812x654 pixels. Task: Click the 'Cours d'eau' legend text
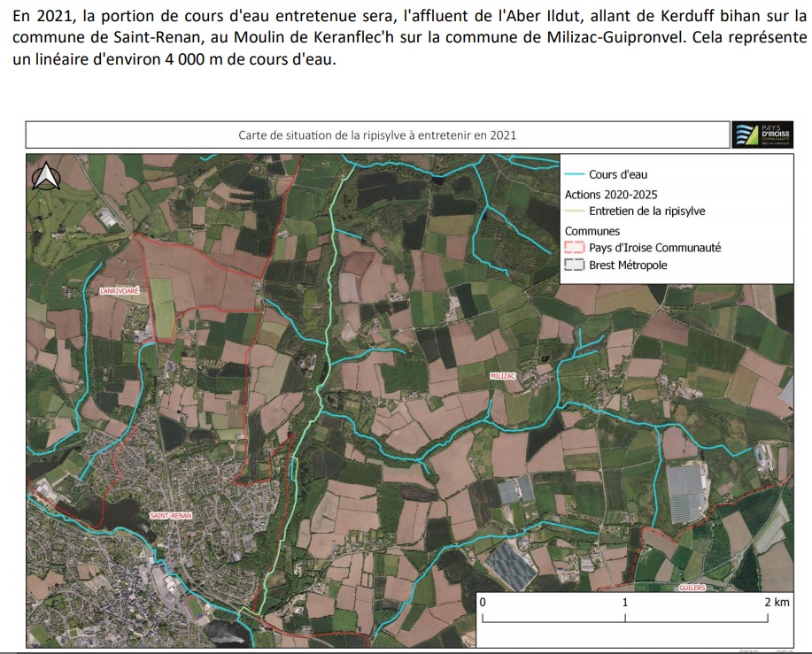[x=618, y=175]
